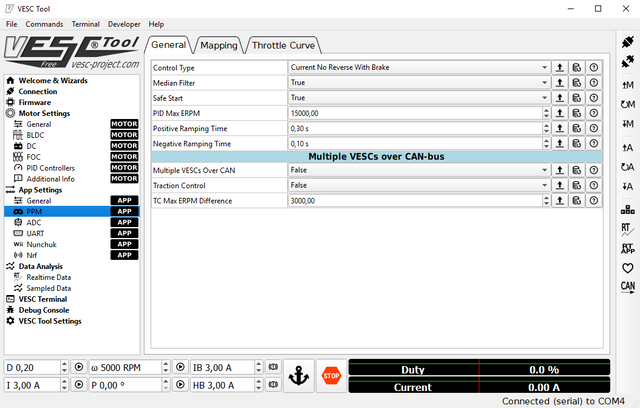Run current I 3,00 A play button

click(79, 384)
